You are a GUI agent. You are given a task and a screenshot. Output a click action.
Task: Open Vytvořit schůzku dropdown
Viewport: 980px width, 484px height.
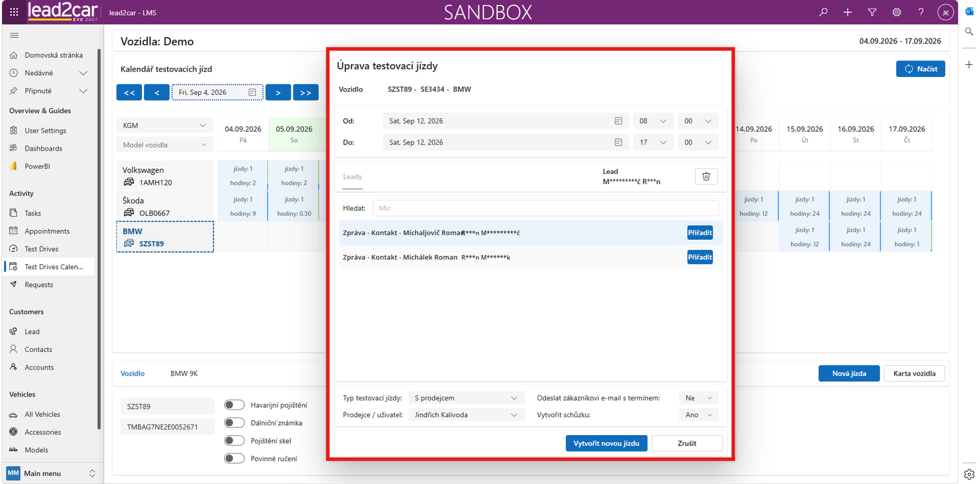tap(699, 415)
